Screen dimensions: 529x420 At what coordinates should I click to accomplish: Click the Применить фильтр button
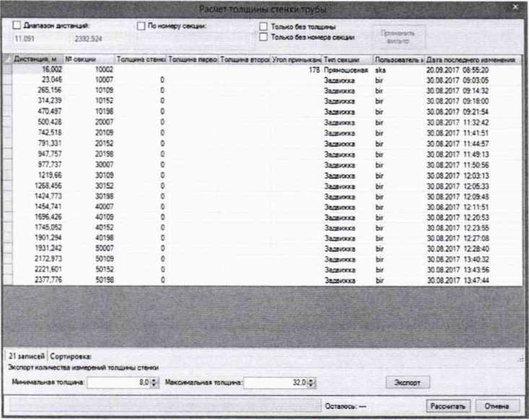coord(398,36)
